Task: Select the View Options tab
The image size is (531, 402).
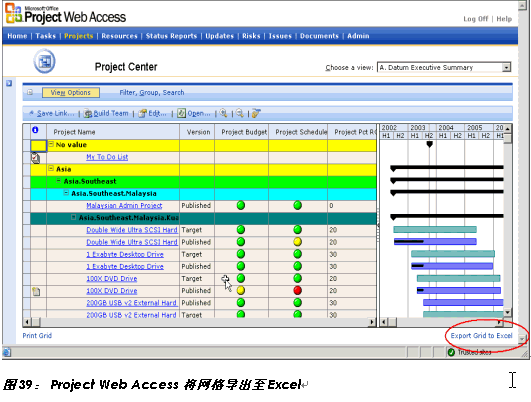Action: 71,92
